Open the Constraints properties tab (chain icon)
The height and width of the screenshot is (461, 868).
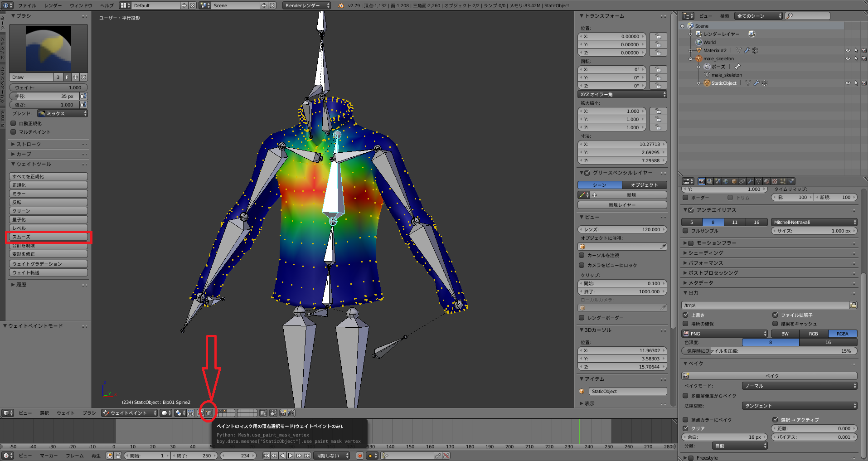(742, 181)
